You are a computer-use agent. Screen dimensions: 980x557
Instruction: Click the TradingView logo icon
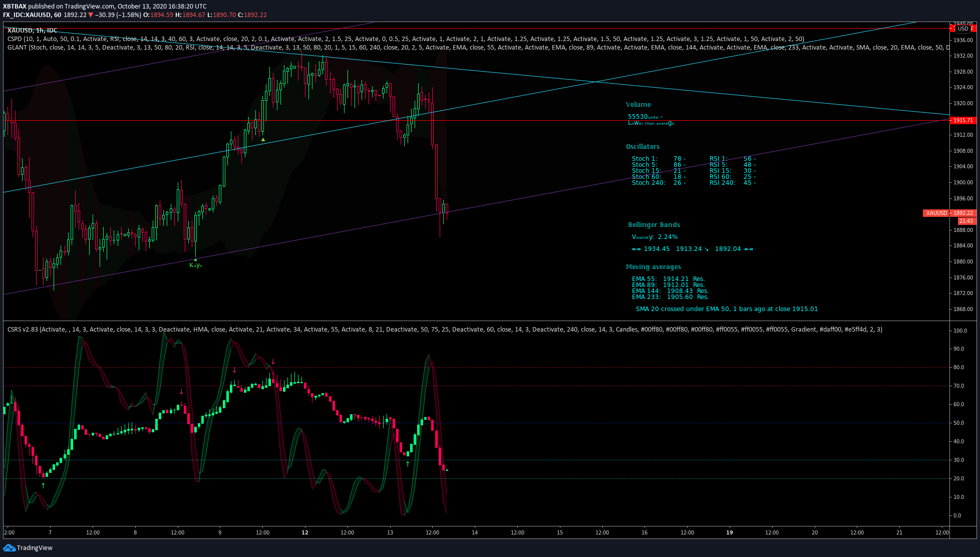[x=9, y=547]
